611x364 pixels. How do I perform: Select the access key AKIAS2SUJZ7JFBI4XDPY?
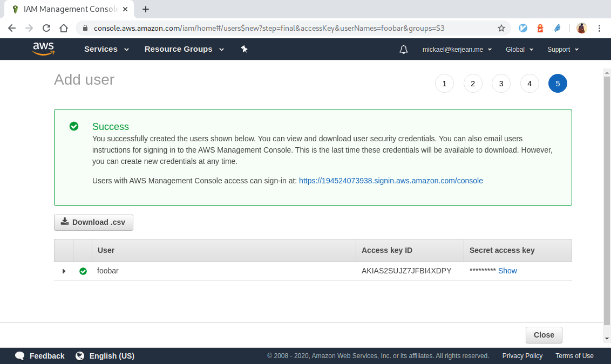(406, 271)
